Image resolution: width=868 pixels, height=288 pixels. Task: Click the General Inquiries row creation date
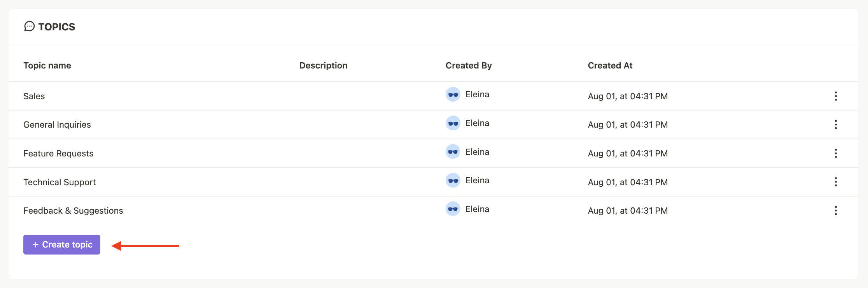[x=628, y=125]
